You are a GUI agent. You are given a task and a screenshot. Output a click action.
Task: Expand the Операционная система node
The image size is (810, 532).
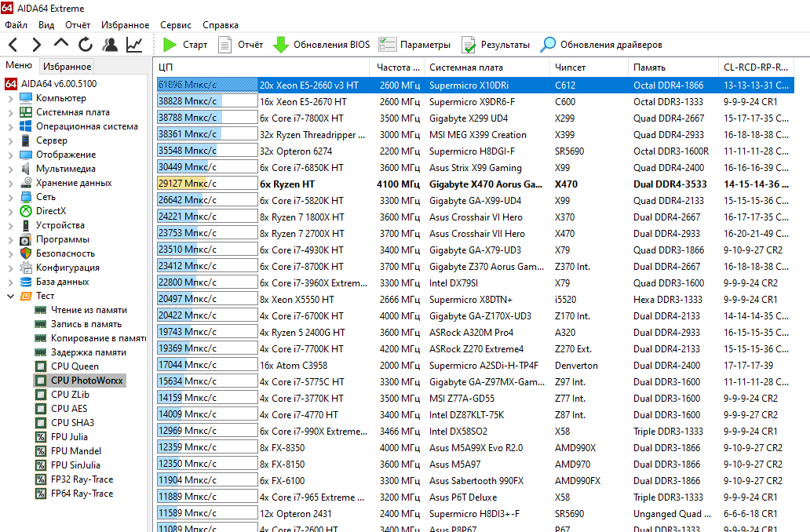[x=10, y=126]
